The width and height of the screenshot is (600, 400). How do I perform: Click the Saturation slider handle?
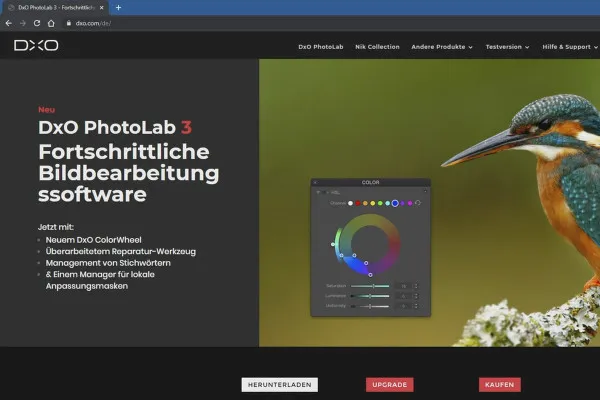373,286
